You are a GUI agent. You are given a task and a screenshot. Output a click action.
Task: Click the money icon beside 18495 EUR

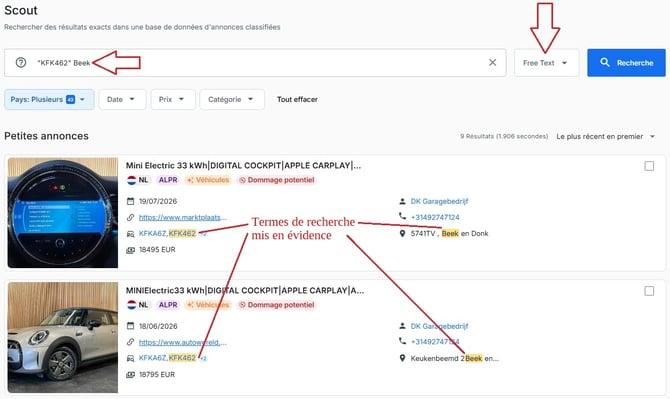(x=130, y=250)
